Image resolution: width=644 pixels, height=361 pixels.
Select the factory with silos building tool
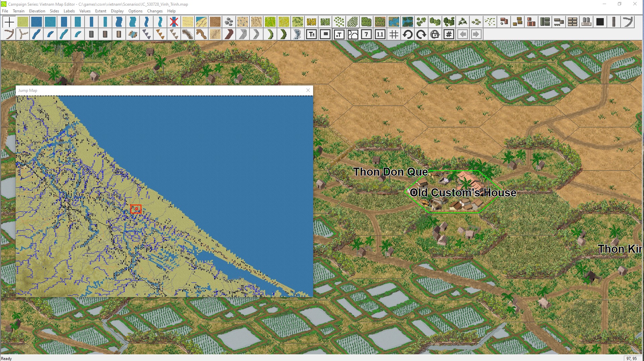coord(586,22)
